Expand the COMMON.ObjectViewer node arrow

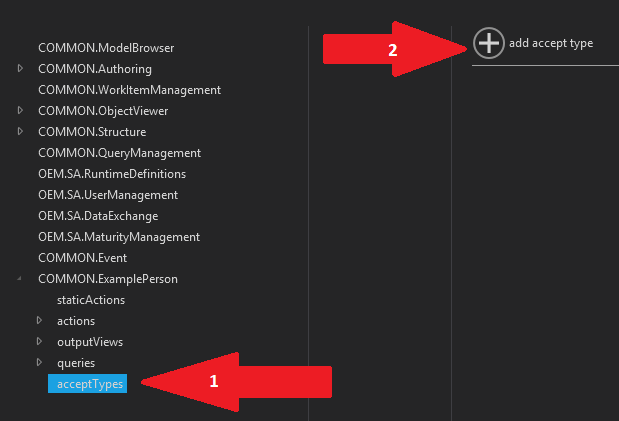tap(20, 110)
